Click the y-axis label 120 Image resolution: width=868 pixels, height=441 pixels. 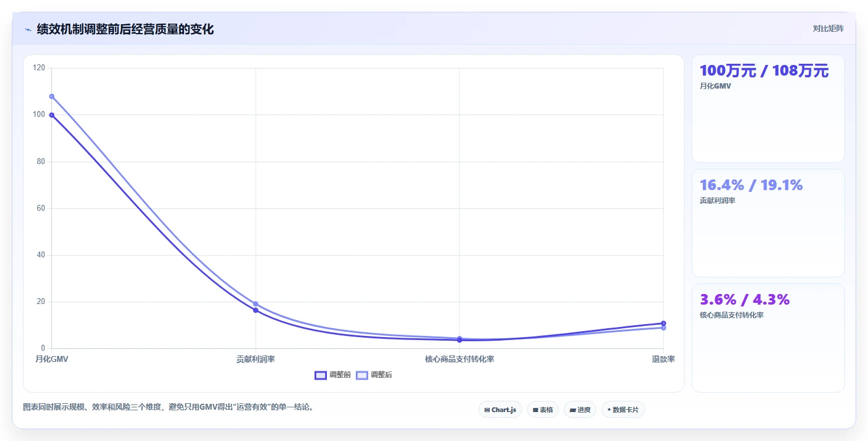[39, 68]
